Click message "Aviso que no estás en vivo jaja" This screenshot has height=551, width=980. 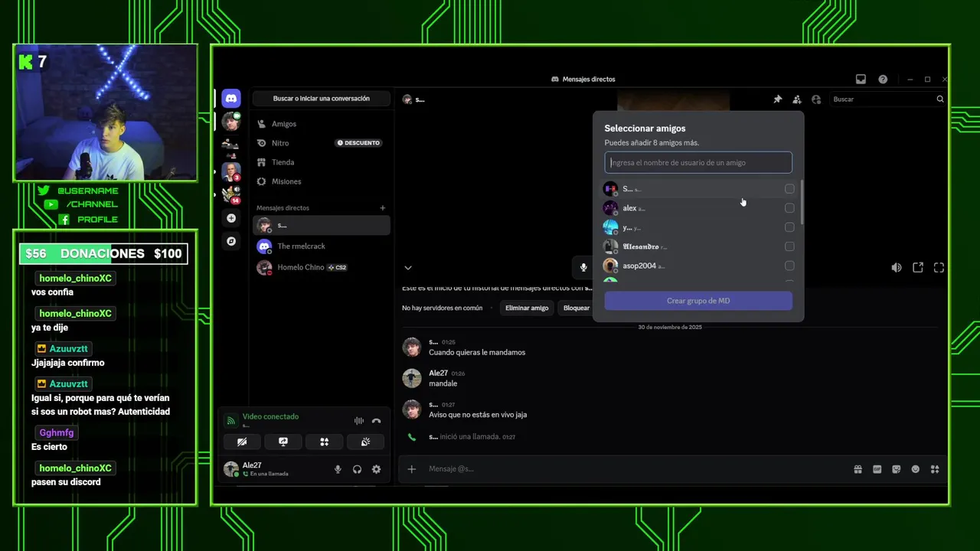[x=478, y=415]
